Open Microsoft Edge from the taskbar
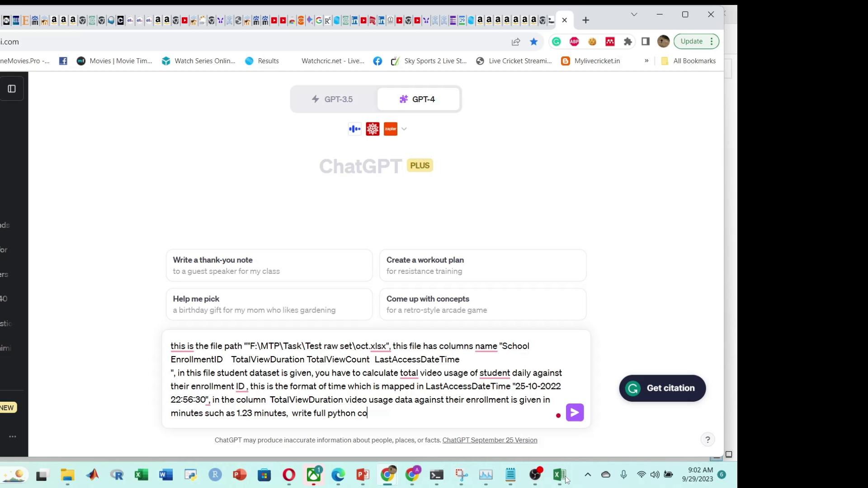 [x=338, y=475]
